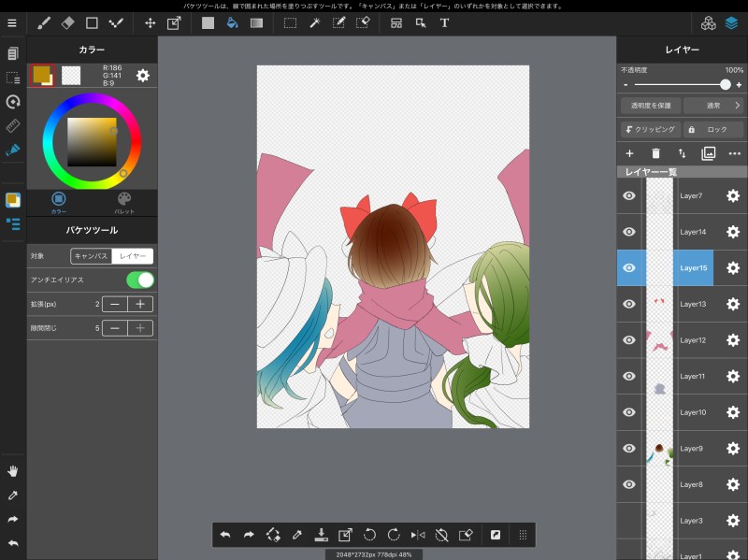Toggle the anti-aliasing switch

pyautogui.click(x=140, y=280)
